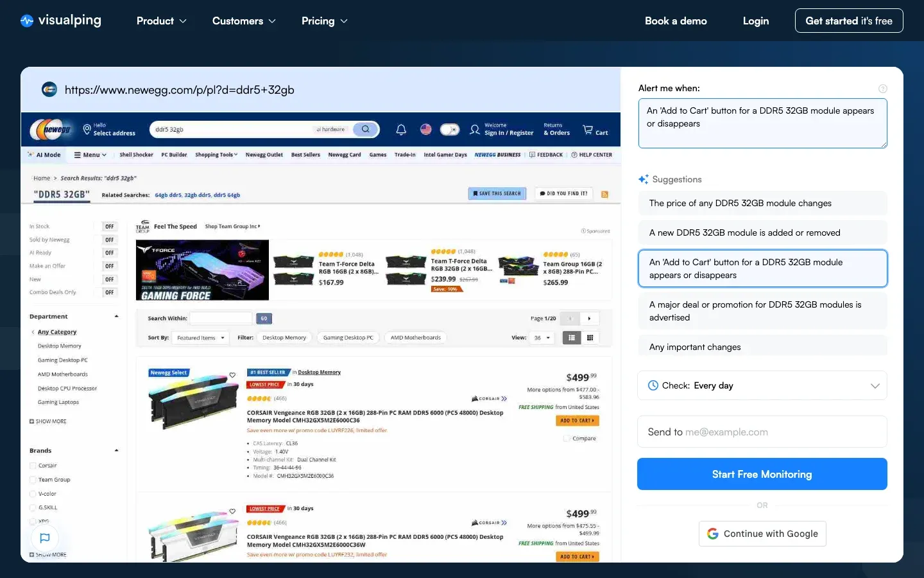Select suggestion 'Any important changes'

pos(763,347)
